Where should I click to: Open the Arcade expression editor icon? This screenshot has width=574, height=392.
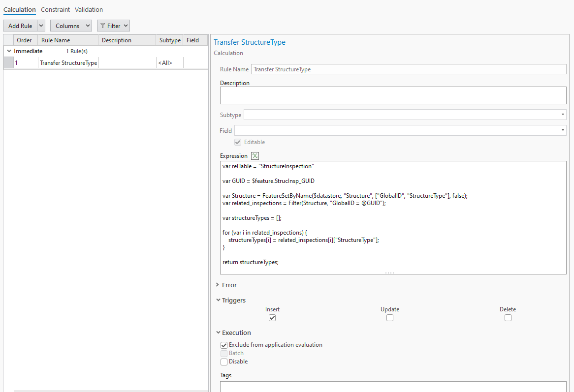click(x=255, y=155)
